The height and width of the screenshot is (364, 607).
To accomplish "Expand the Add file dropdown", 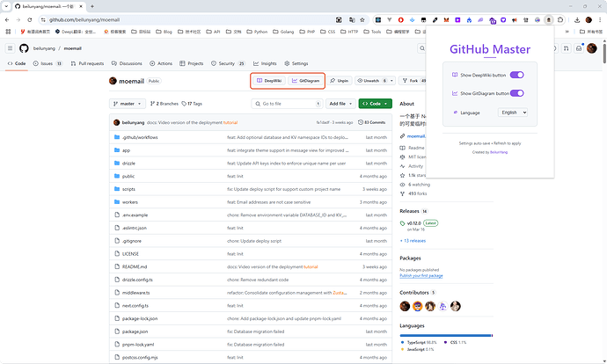I will click(x=340, y=104).
